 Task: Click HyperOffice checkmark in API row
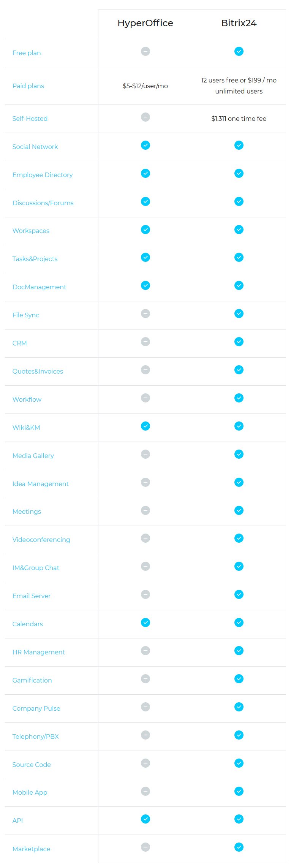pos(145,819)
